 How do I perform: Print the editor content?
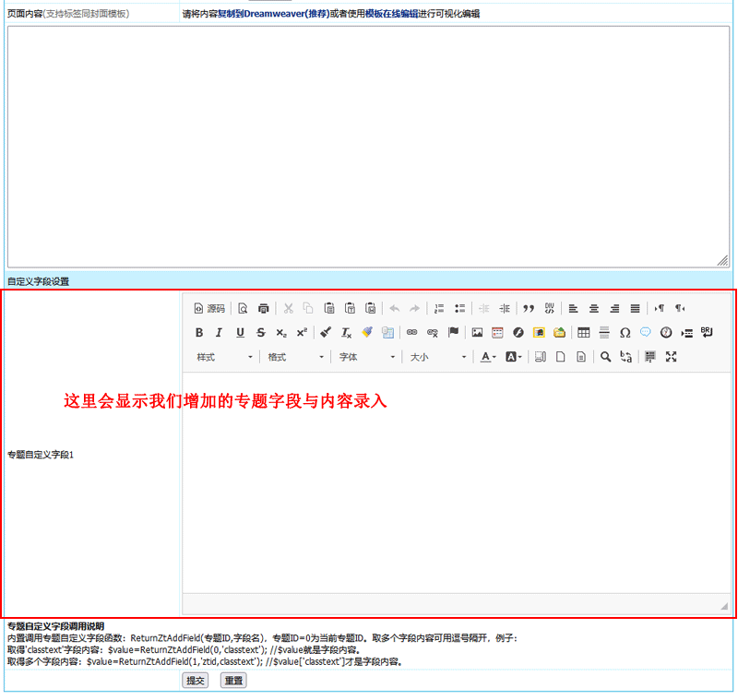coord(264,308)
